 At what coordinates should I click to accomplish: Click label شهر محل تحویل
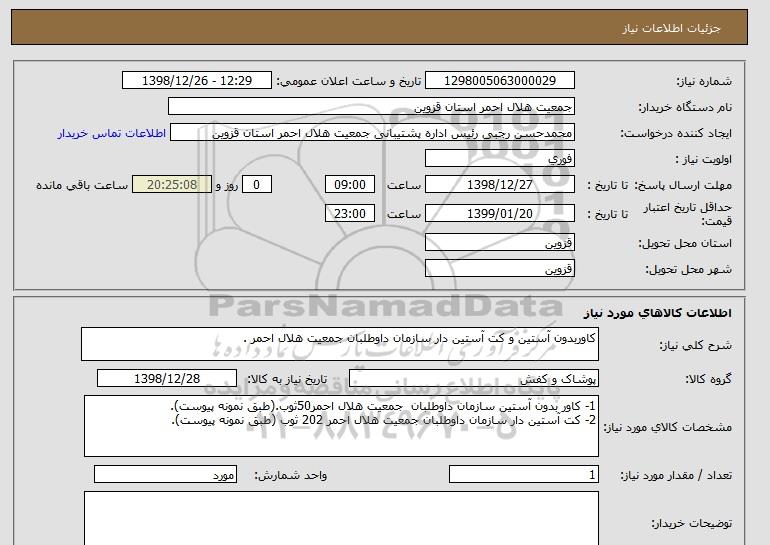(688, 270)
